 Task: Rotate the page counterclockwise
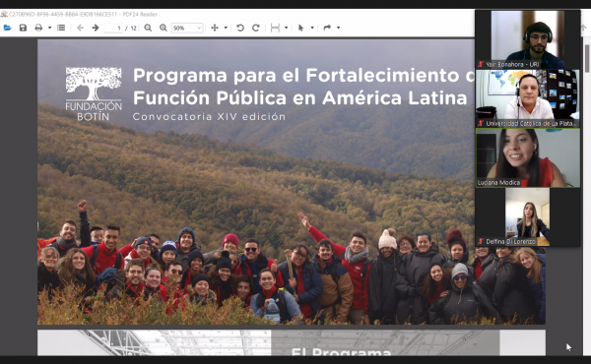pyautogui.click(x=240, y=28)
